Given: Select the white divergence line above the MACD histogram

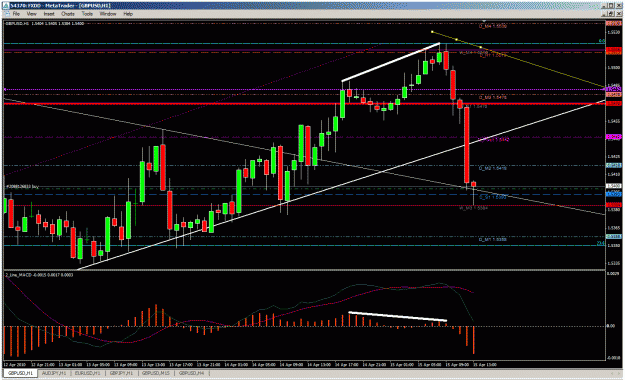Looking at the screenshot, I should (x=397, y=317).
